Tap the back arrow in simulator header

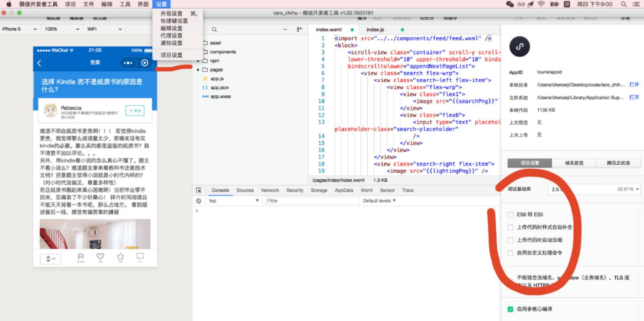39,63
